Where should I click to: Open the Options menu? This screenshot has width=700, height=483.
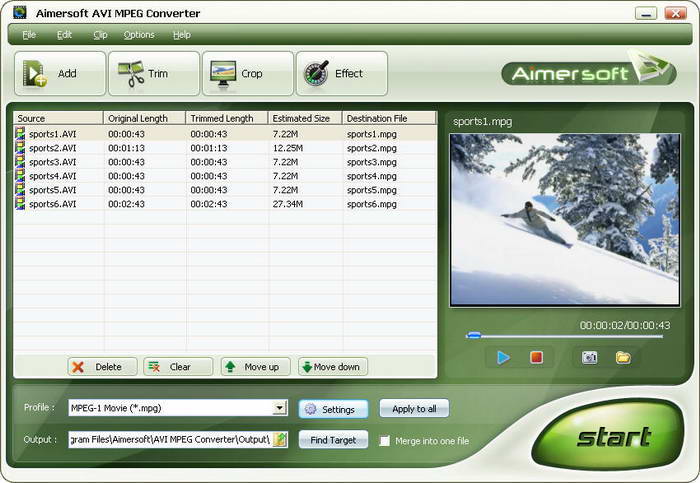139,35
